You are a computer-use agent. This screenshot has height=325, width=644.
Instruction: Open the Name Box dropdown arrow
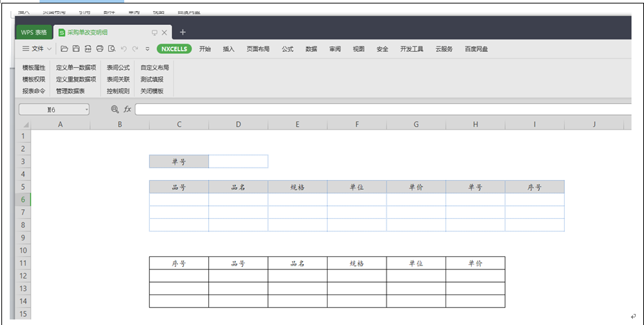click(86, 109)
